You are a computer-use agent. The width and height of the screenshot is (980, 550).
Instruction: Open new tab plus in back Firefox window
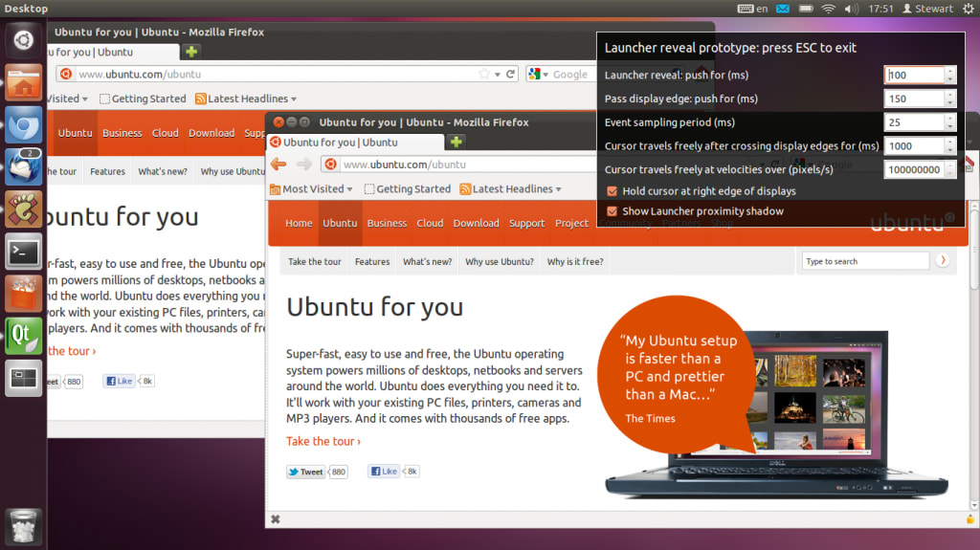[191, 52]
